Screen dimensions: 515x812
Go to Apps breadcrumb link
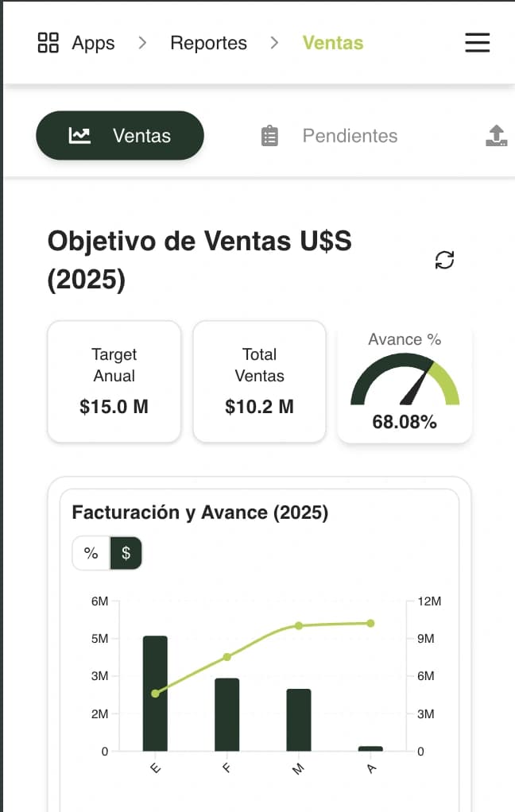[x=93, y=43]
